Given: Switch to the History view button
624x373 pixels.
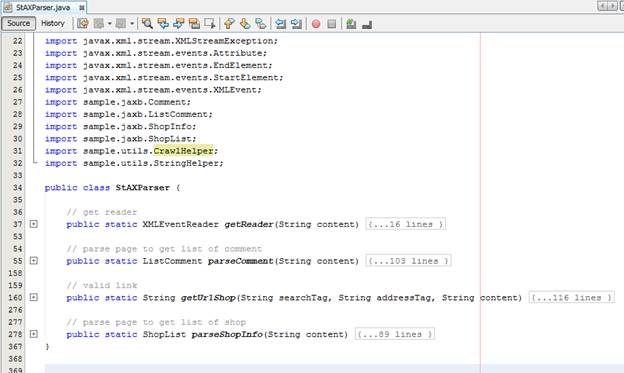Looking at the screenshot, I should [x=53, y=23].
